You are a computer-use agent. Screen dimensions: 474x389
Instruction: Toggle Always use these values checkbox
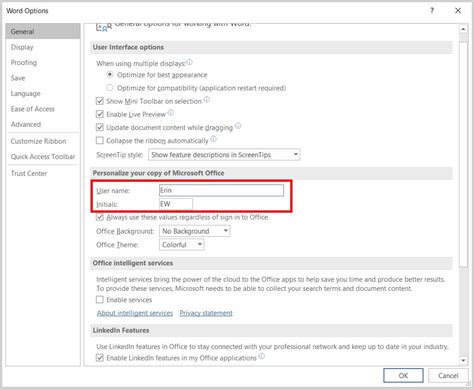(100, 217)
